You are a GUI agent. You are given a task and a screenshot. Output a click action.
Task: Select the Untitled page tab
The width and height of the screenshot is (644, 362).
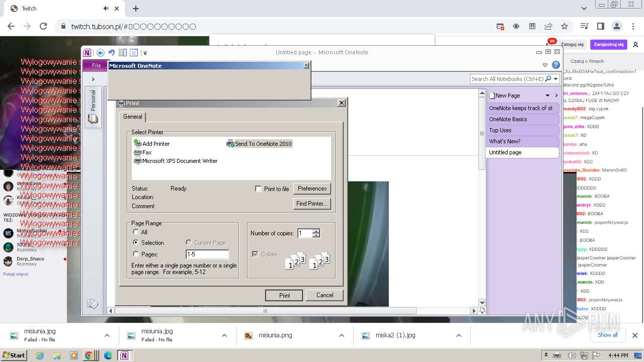[x=523, y=152]
